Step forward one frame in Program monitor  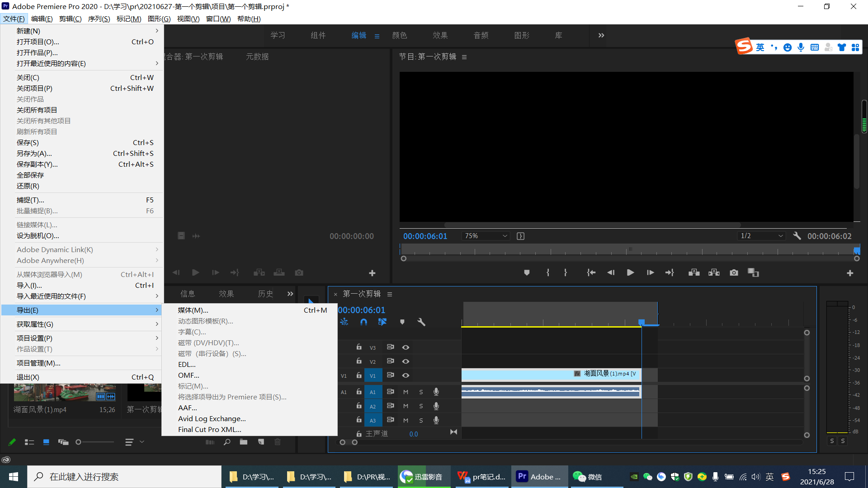[650, 272]
